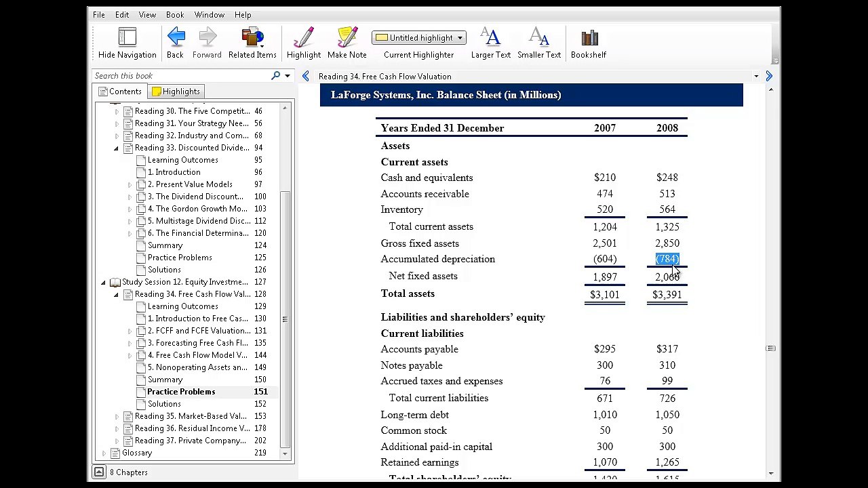This screenshot has height=488, width=868.
Task: Expand 2. Present Value Models section
Action: point(130,184)
